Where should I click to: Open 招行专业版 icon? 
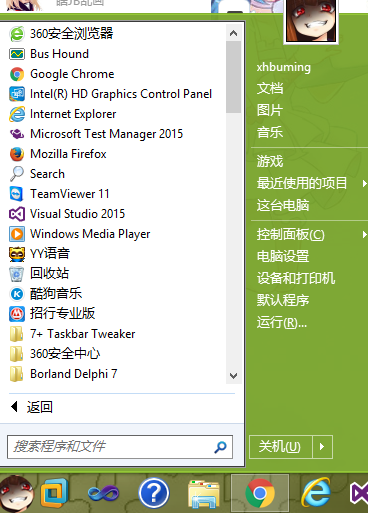pyautogui.click(x=17, y=314)
